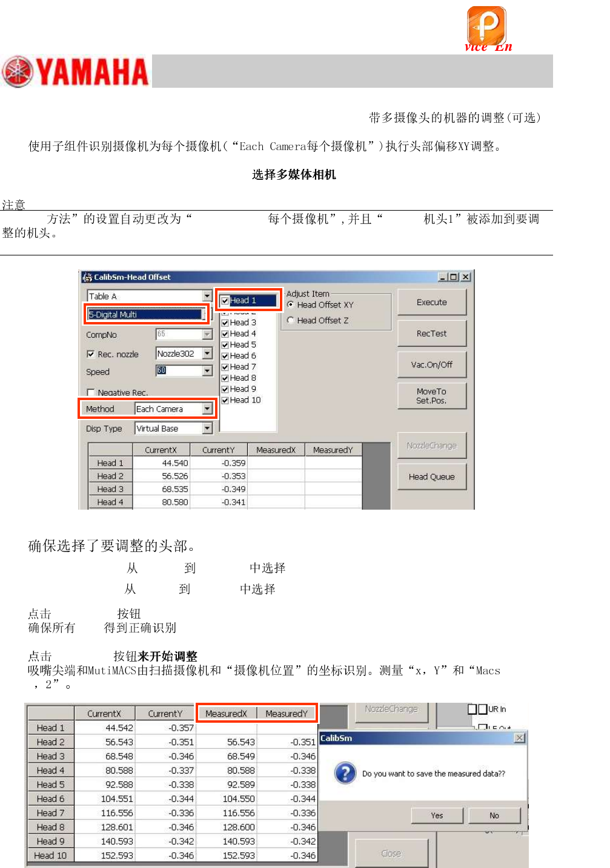Screen dimensions: 610x868
Task: Click the -0.359 CurrentY cell
Action: point(219,463)
